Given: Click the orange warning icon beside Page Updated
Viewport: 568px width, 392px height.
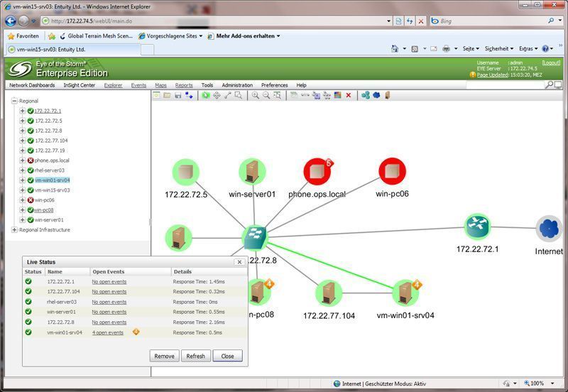Looking at the screenshot, I should tap(473, 75).
